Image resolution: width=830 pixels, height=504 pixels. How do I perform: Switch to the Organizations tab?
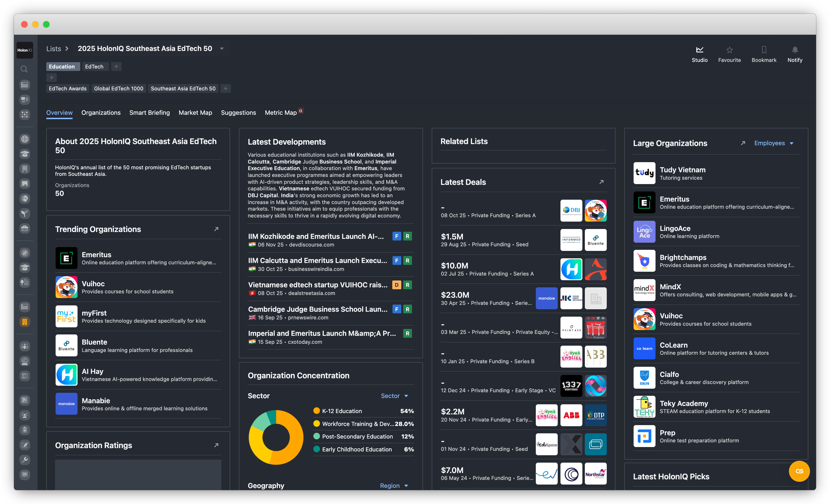click(101, 113)
